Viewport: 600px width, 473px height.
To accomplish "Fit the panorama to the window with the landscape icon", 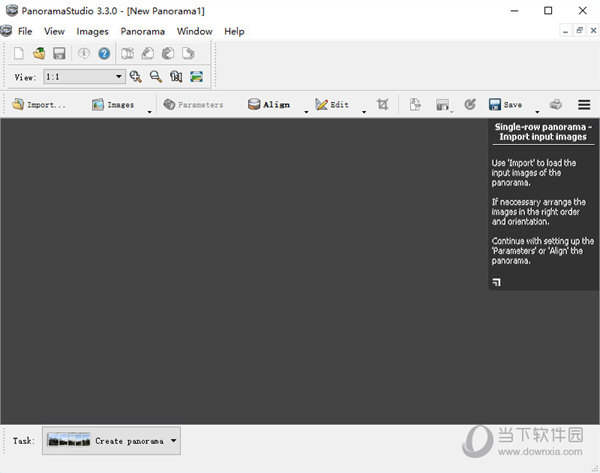I will pyautogui.click(x=197, y=77).
